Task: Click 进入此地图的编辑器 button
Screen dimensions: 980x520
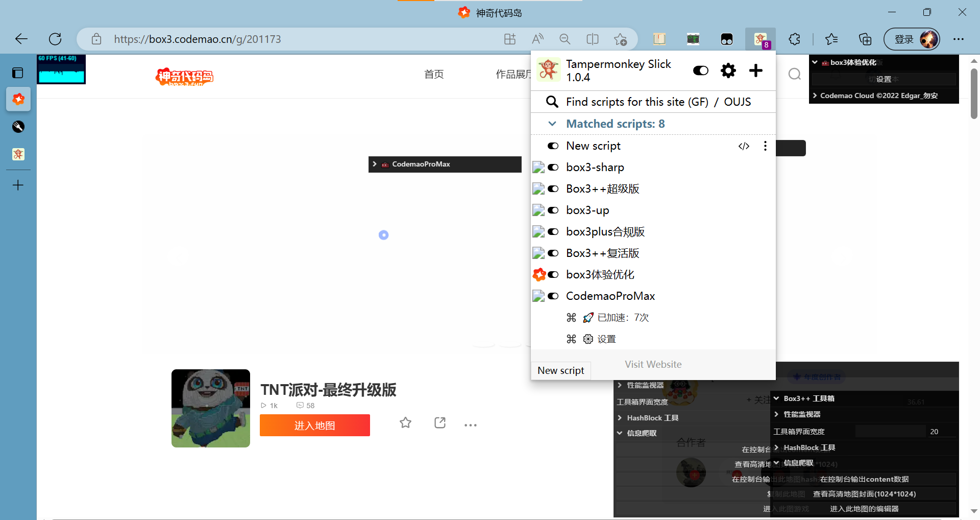Action: 864,509
